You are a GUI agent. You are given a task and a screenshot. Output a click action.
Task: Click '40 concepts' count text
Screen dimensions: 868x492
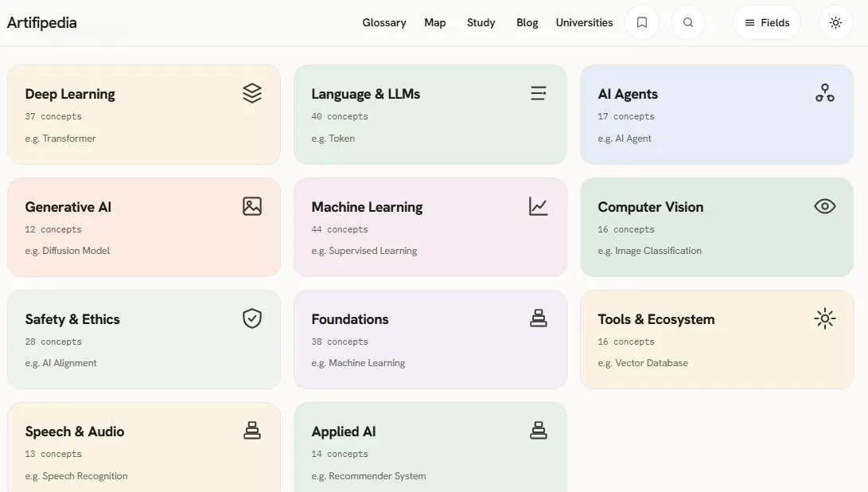point(340,116)
